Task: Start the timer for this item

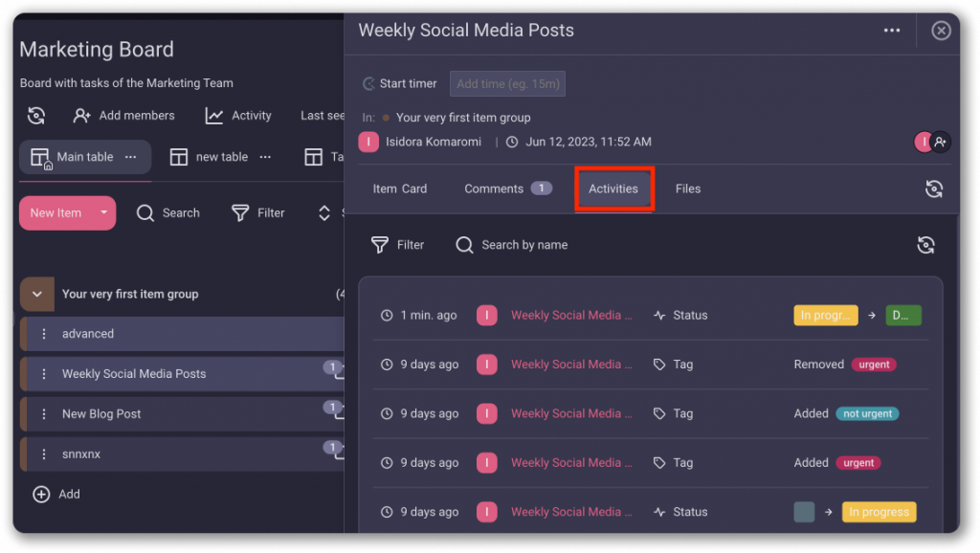Action: tap(399, 83)
